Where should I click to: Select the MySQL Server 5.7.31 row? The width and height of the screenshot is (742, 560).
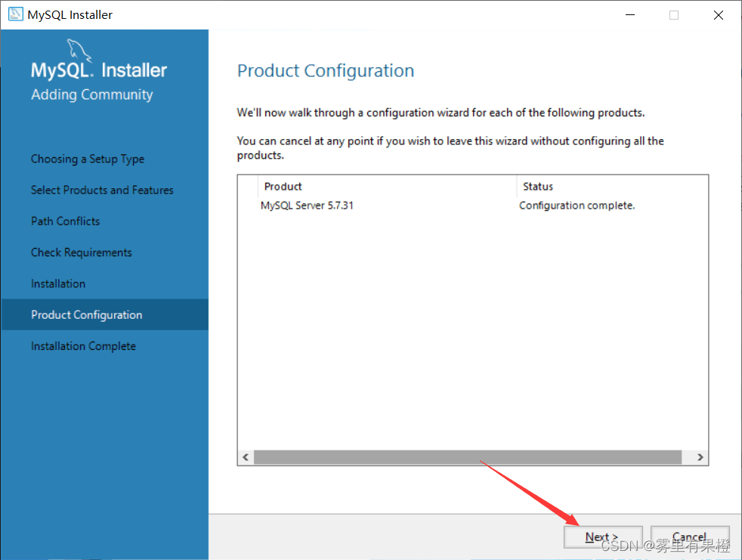[x=307, y=206]
